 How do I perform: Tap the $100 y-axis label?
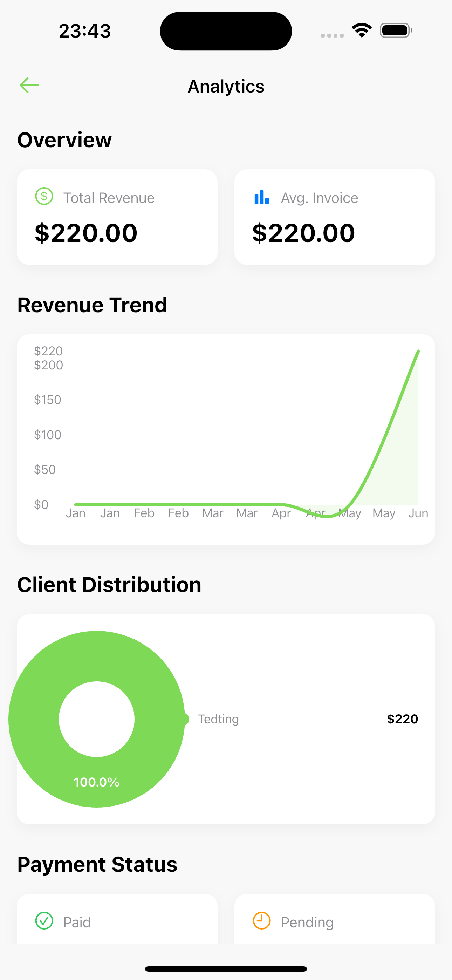(48, 435)
